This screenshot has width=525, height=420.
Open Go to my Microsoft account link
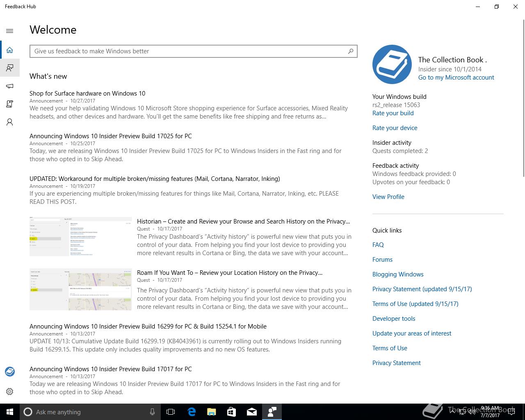pyautogui.click(x=456, y=78)
